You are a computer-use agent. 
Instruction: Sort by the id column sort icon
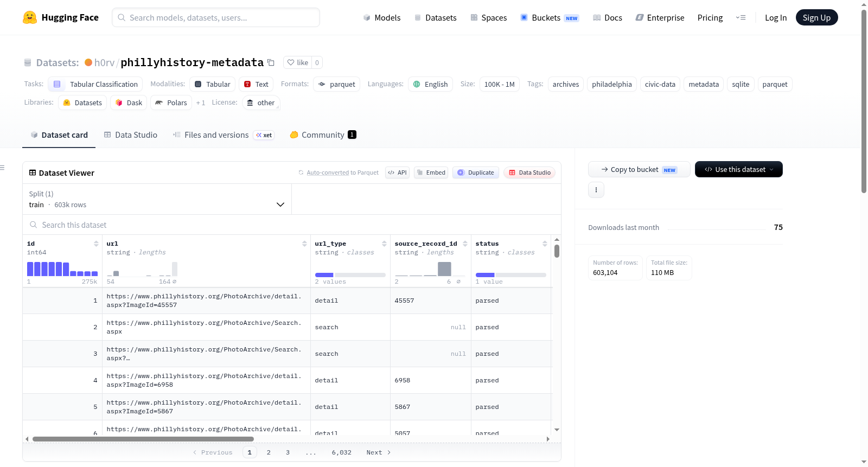coord(96,244)
